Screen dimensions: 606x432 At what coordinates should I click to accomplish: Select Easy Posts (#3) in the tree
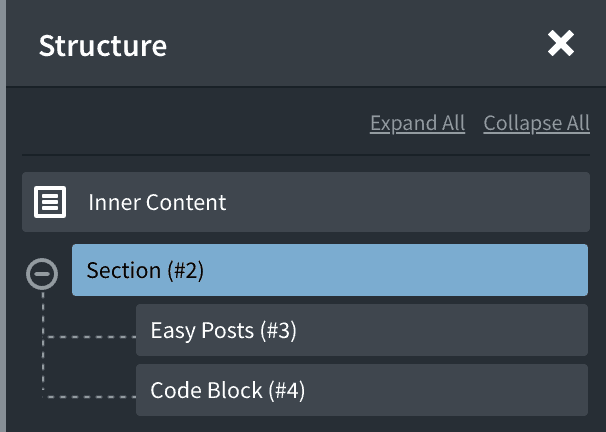coord(362,330)
